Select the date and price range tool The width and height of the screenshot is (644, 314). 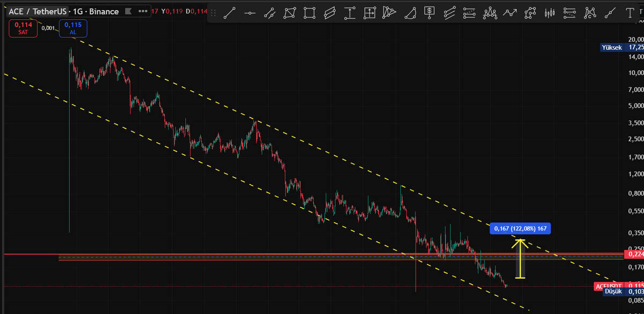(x=370, y=12)
